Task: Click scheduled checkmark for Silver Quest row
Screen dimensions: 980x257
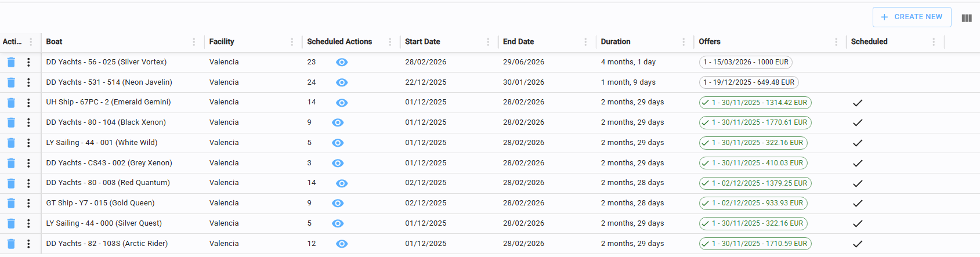Action: [x=858, y=224]
